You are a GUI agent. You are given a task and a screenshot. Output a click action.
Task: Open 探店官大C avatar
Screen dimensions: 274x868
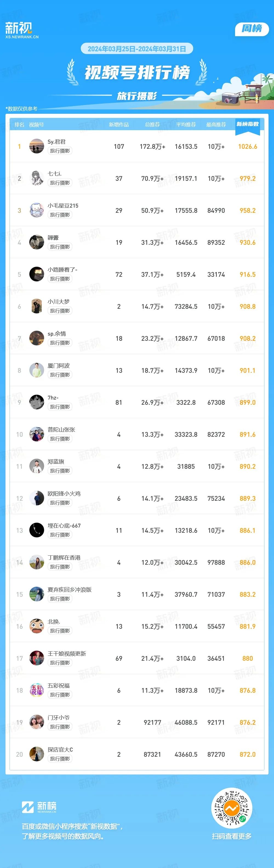pos(36,755)
